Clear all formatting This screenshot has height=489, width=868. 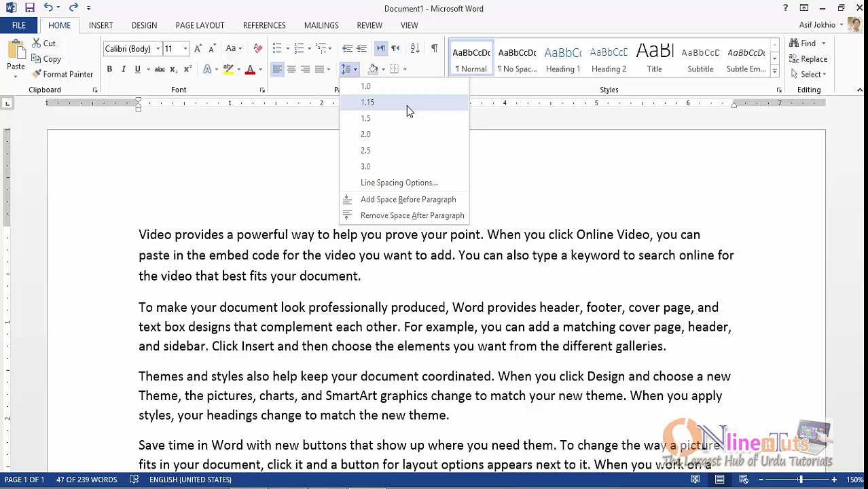257,49
